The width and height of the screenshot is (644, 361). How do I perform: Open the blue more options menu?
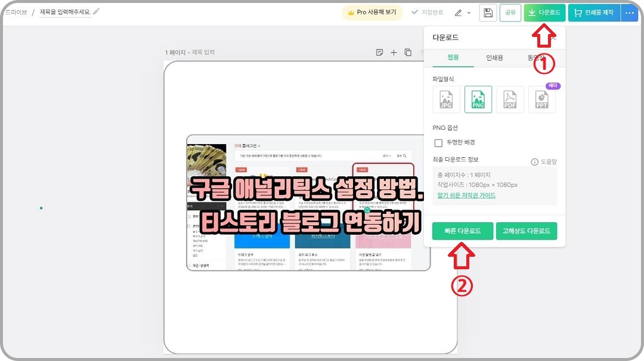click(631, 13)
